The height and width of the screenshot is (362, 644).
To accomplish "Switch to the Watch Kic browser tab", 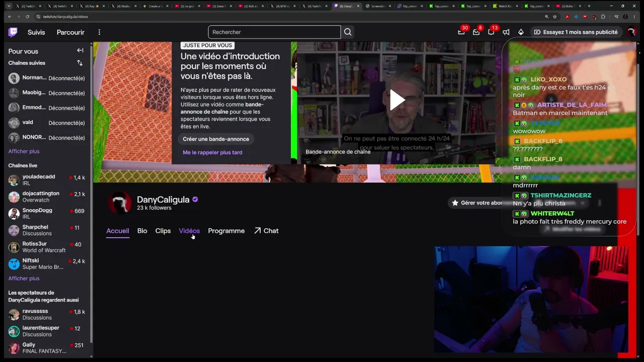I will 505,6.
